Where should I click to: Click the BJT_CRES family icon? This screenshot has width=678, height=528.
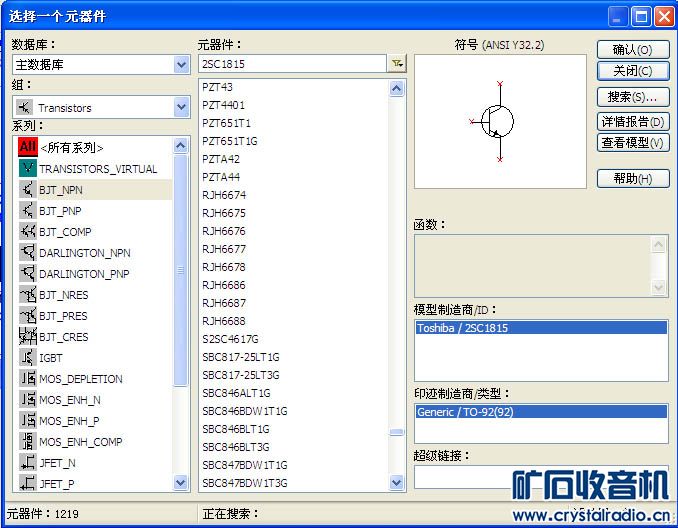tap(28, 336)
